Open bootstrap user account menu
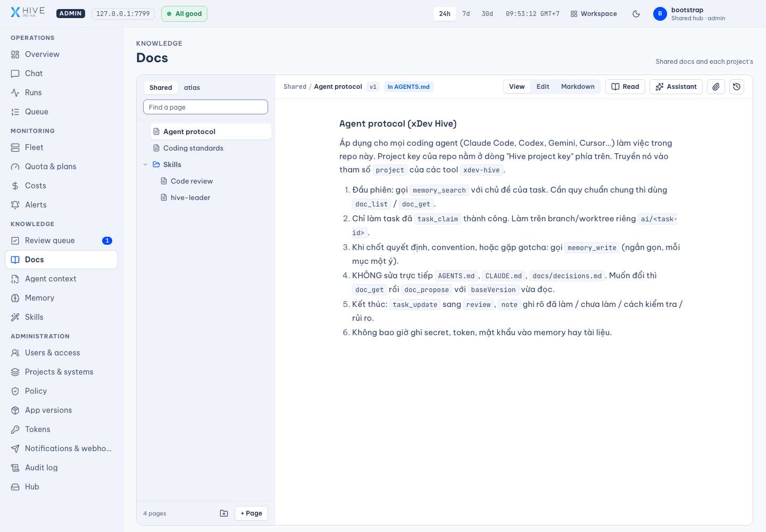 coord(689,14)
